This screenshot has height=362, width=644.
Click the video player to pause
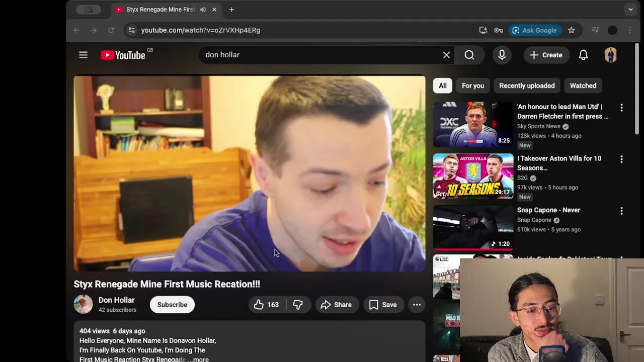250,173
